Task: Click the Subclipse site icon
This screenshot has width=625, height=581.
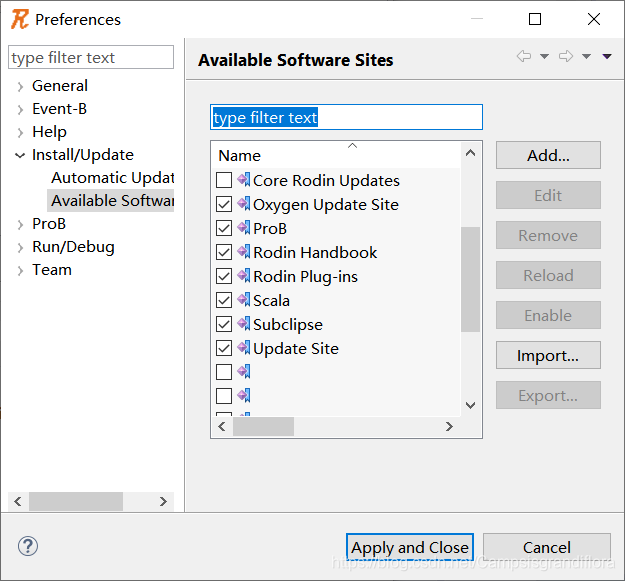Action: coord(244,324)
